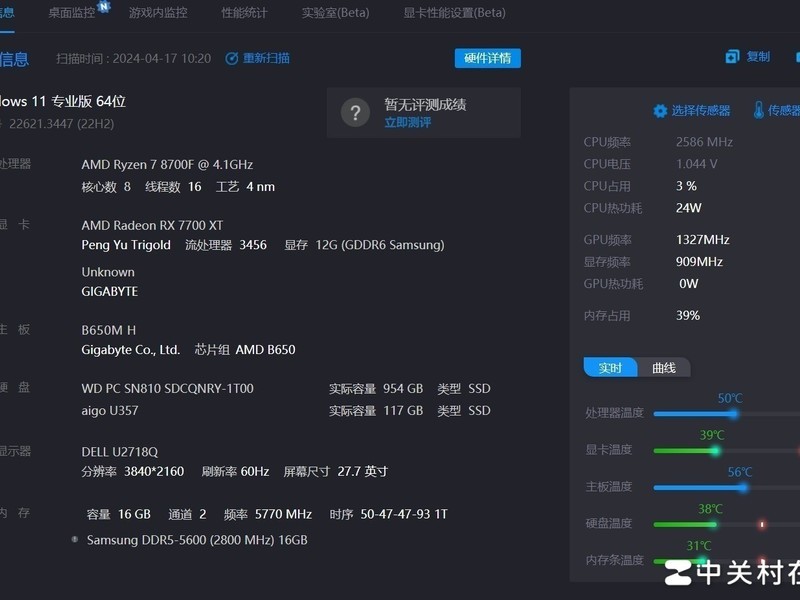This screenshot has width=800, height=600.
Task: Click the AMD Radeon RX 7700 XT text
Action: click(152, 226)
